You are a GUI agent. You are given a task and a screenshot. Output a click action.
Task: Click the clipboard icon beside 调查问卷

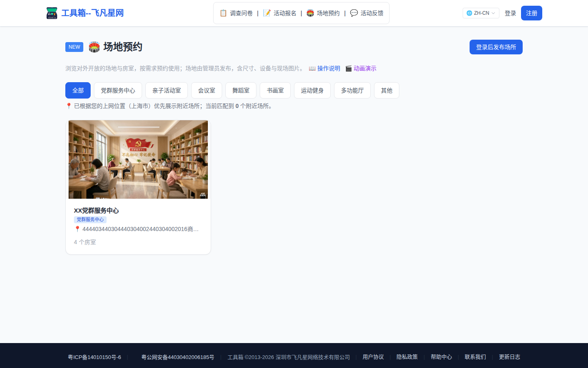tap(223, 13)
